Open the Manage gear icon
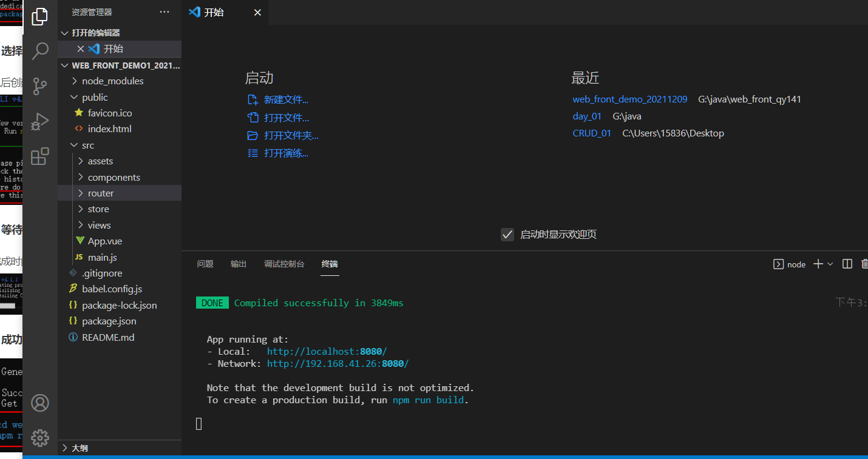 click(39, 438)
